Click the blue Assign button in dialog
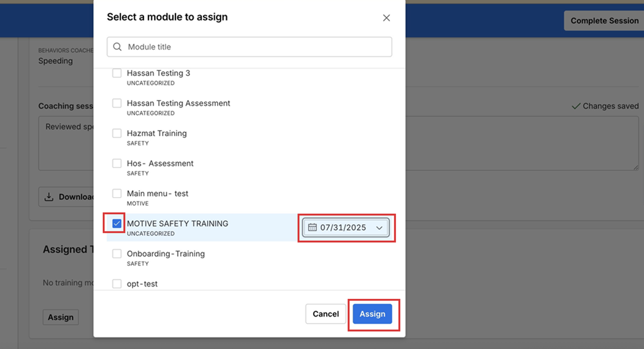The height and width of the screenshot is (349, 644). 372,314
